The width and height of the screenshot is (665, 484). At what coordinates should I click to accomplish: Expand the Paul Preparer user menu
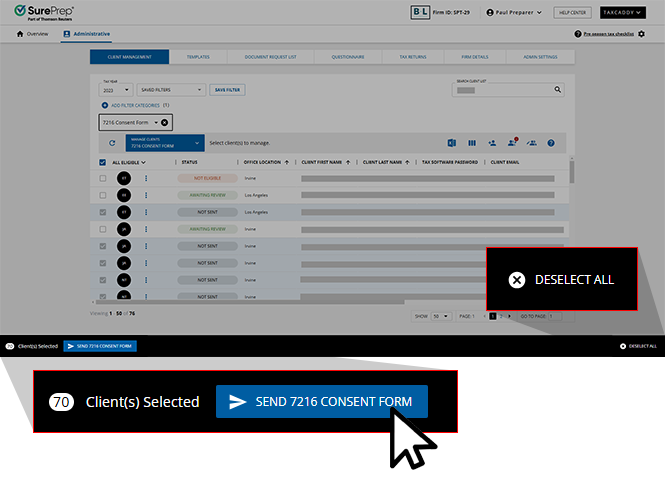[539, 13]
